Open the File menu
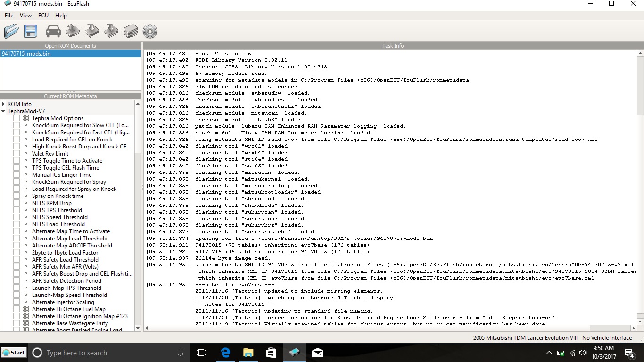The width and height of the screenshot is (644, 362). [8, 16]
